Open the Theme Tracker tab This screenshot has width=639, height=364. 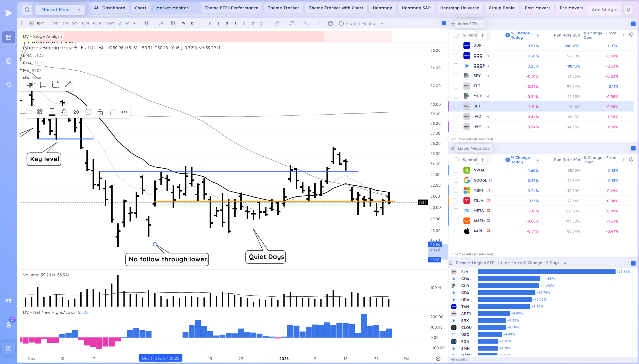coord(283,8)
